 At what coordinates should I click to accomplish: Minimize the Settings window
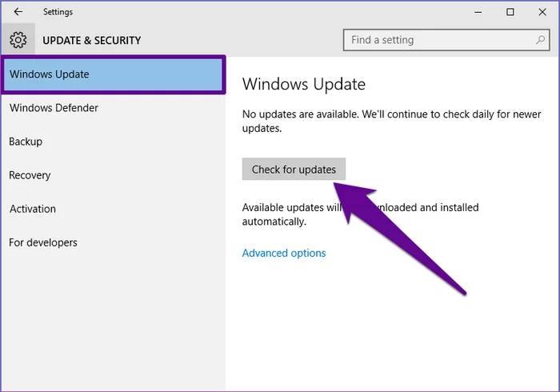(478, 12)
